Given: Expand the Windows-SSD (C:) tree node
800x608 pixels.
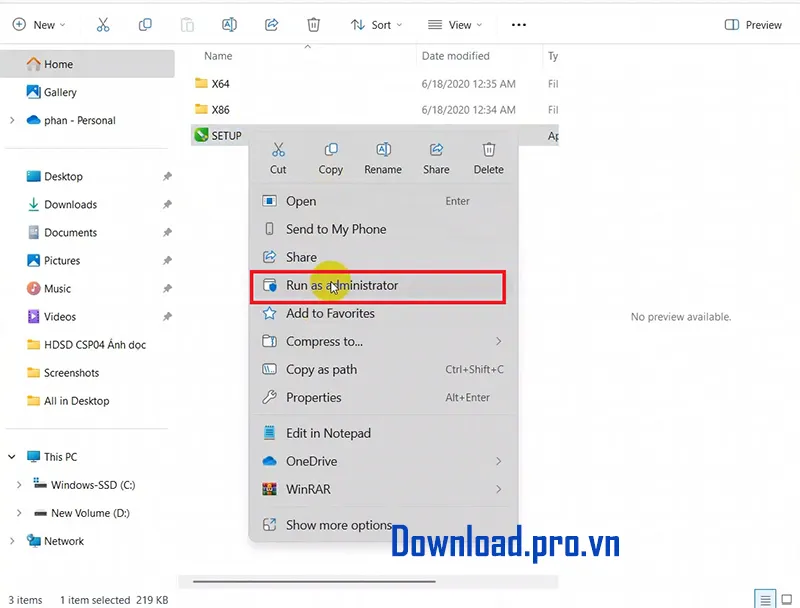Looking at the screenshot, I should pyautogui.click(x=19, y=485).
